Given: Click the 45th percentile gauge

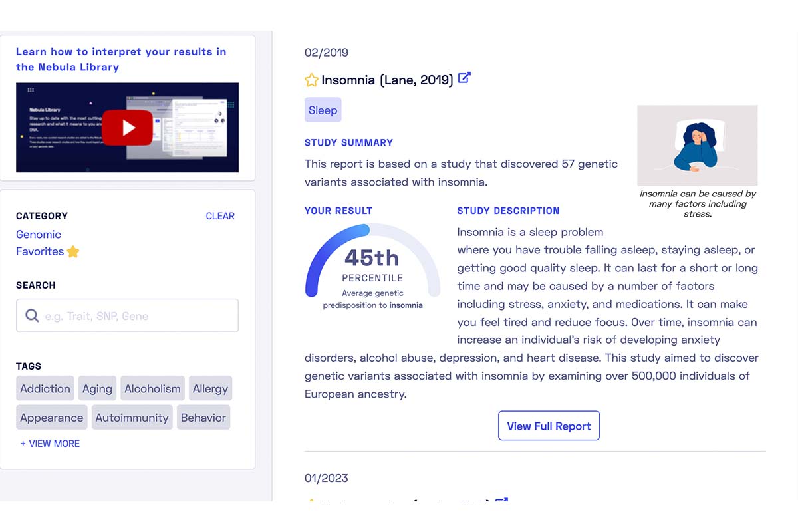Looking at the screenshot, I should [x=372, y=266].
